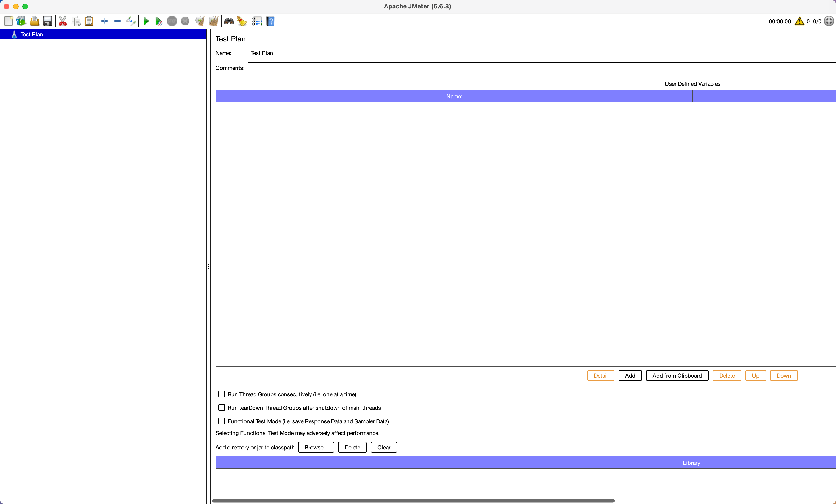Start the test with green play icon
The height and width of the screenshot is (504, 836).
pos(146,21)
